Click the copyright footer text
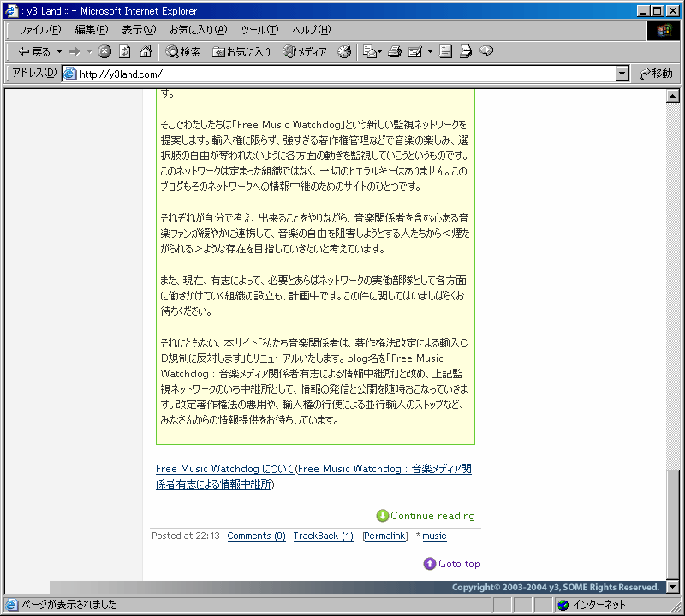 [556, 587]
